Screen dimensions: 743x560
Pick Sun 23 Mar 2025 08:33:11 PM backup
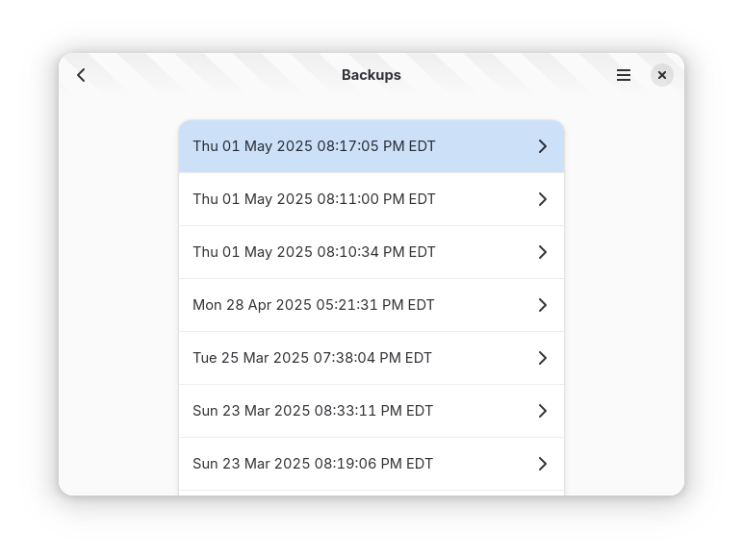pyautogui.click(x=371, y=411)
